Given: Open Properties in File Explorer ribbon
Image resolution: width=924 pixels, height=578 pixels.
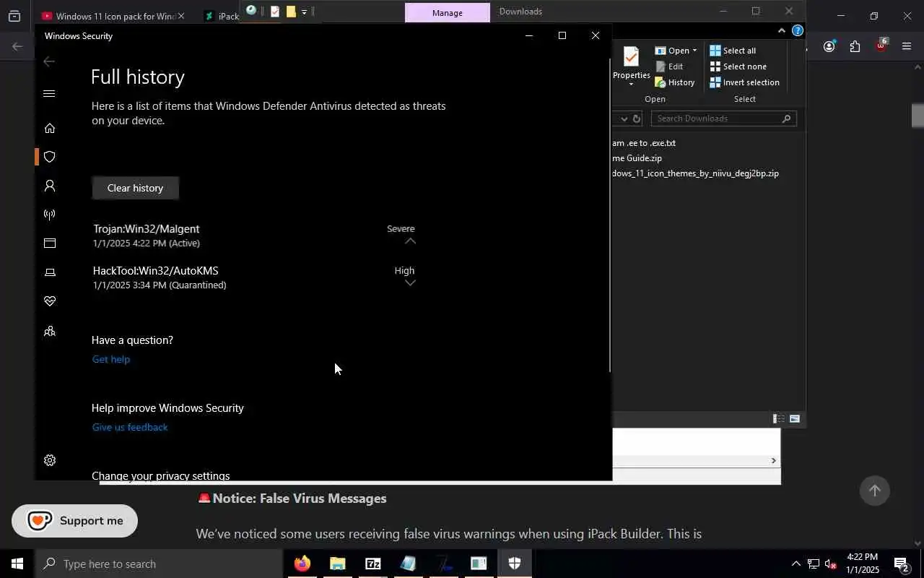Looking at the screenshot, I should [x=631, y=66].
